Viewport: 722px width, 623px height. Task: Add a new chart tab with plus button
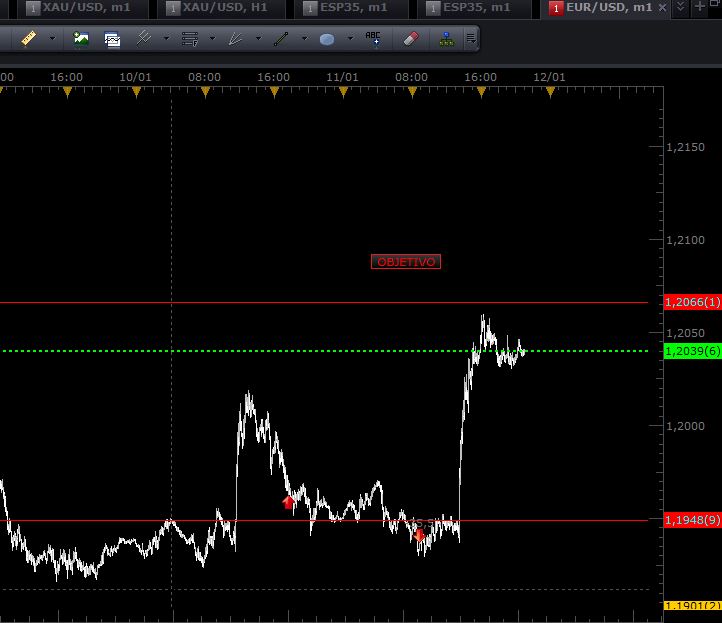coord(700,7)
